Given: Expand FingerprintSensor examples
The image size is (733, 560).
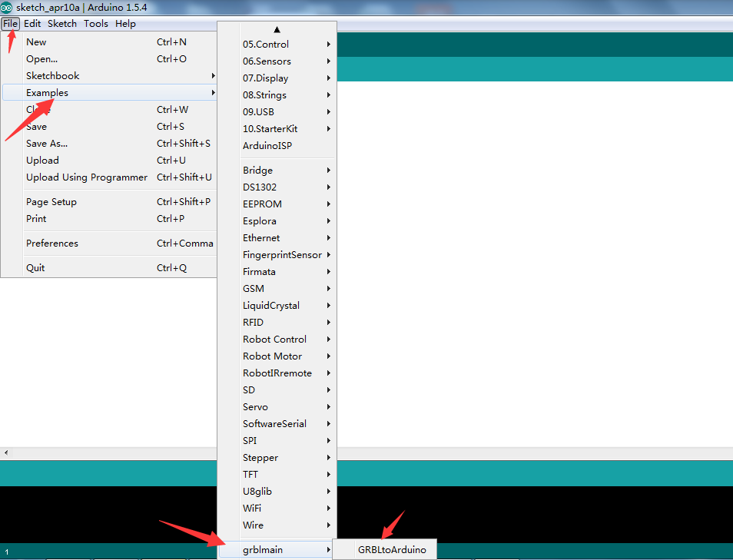Looking at the screenshot, I should [x=277, y=255].
